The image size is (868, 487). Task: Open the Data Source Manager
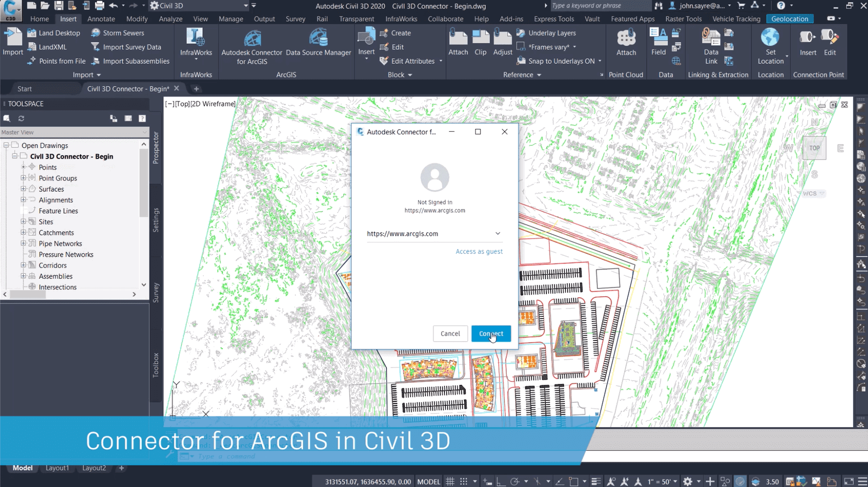pyautogui.click(x=318, y=38)
